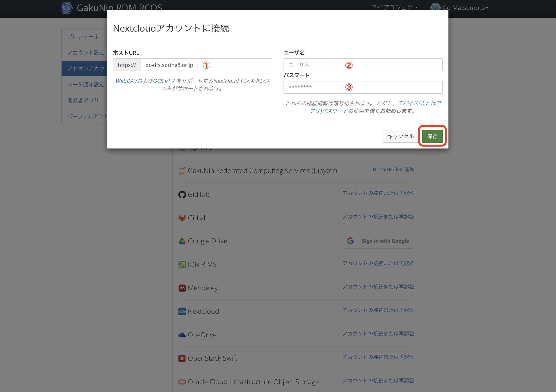Select メール通知設定 in the sidebar

tap(86, 85)
